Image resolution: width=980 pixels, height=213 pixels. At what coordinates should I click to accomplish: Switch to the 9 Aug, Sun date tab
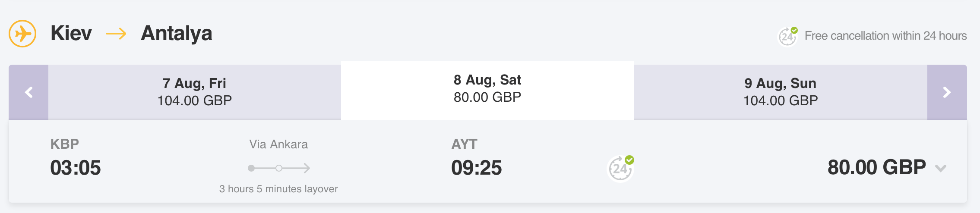pyautogui.click(x=780, y=92)
